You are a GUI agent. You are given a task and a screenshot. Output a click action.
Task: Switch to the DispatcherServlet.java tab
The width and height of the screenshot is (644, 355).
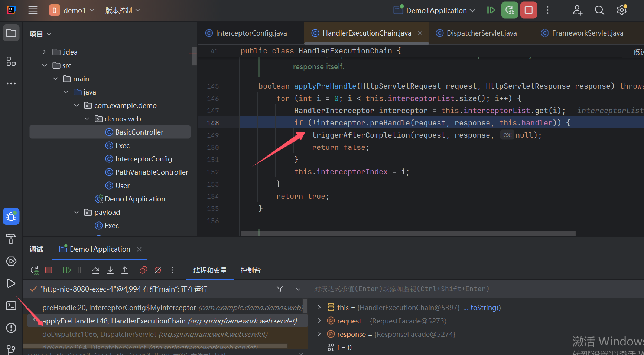point(477,33)
